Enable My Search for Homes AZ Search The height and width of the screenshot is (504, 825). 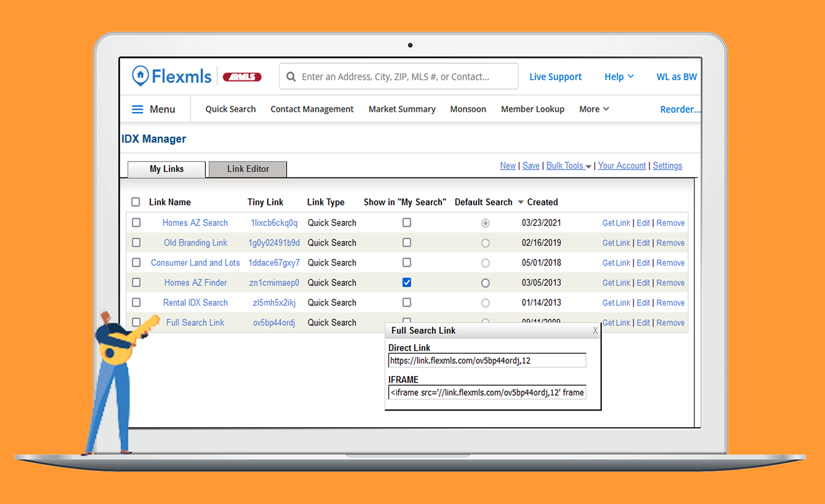coord(407,223)
